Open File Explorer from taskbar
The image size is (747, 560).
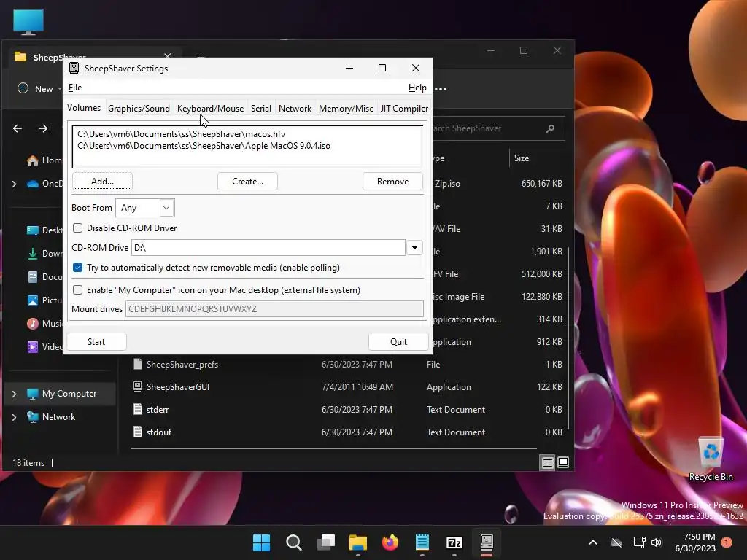[x=357, y=542]
